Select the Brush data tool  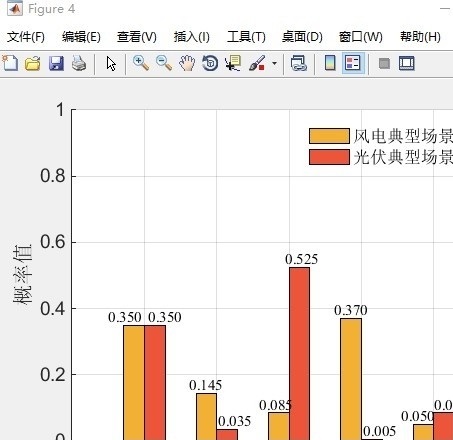click(x=257, y=63)
